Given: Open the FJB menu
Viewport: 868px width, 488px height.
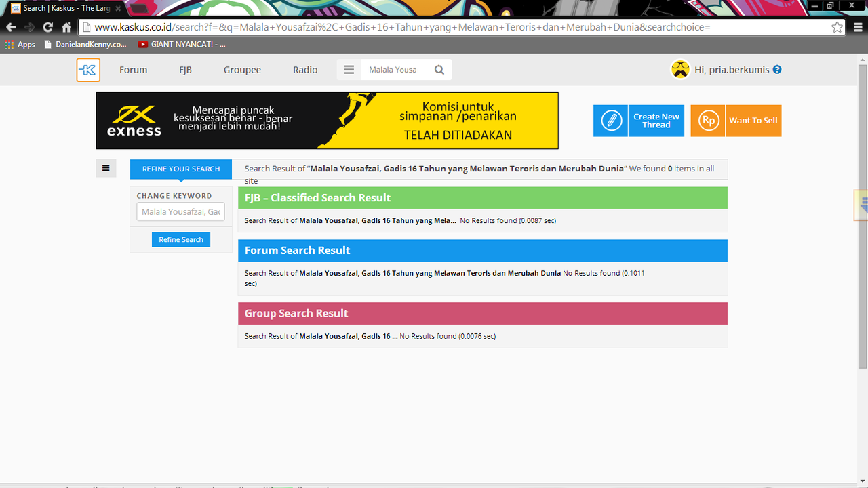Looking at the screenshot, I should click(185, 70).
